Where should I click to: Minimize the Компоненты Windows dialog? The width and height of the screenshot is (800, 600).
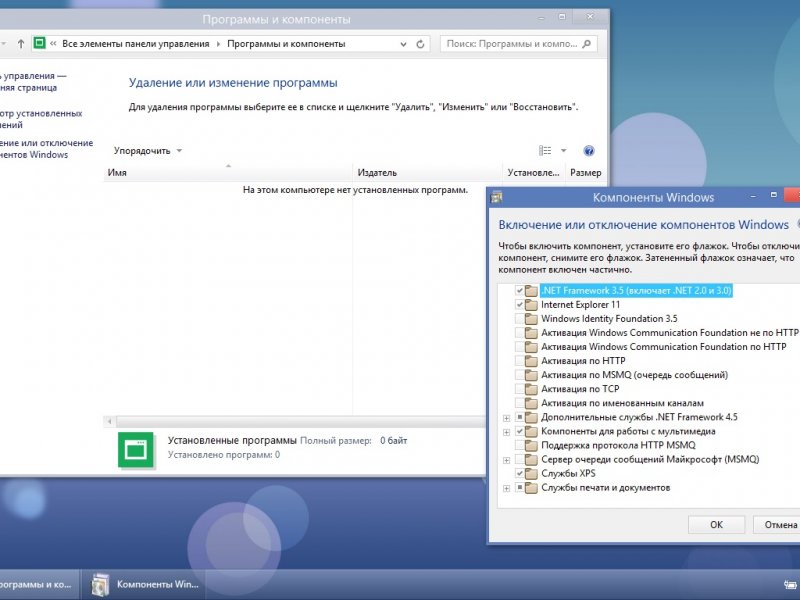point(753,196)
